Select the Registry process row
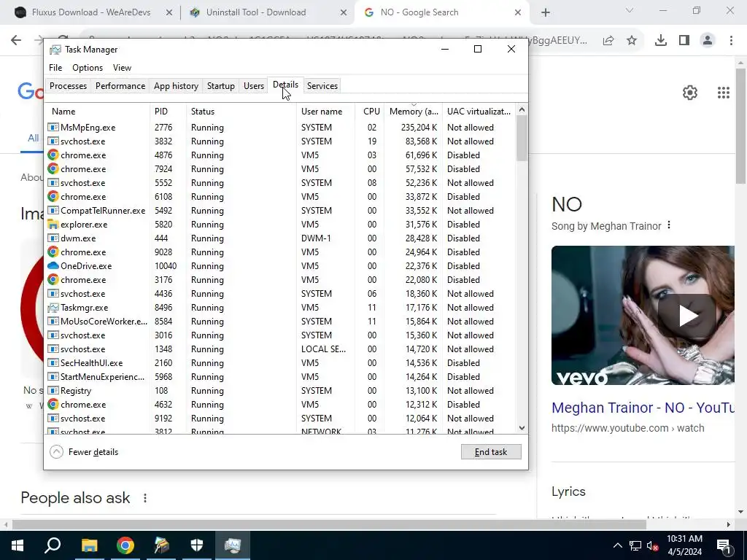The image size is (747, 560). coord(281,391)
